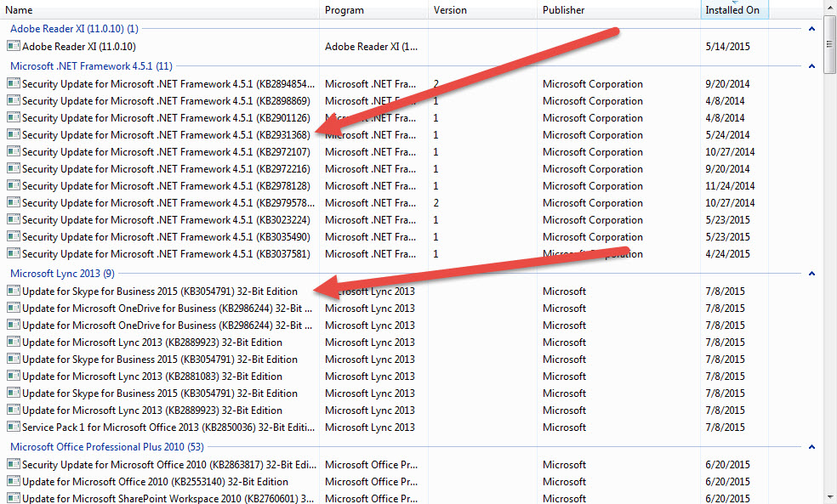Sort by the Program column header
The image size is (837, 504).
pyautogui.click(x=373, y=9)
